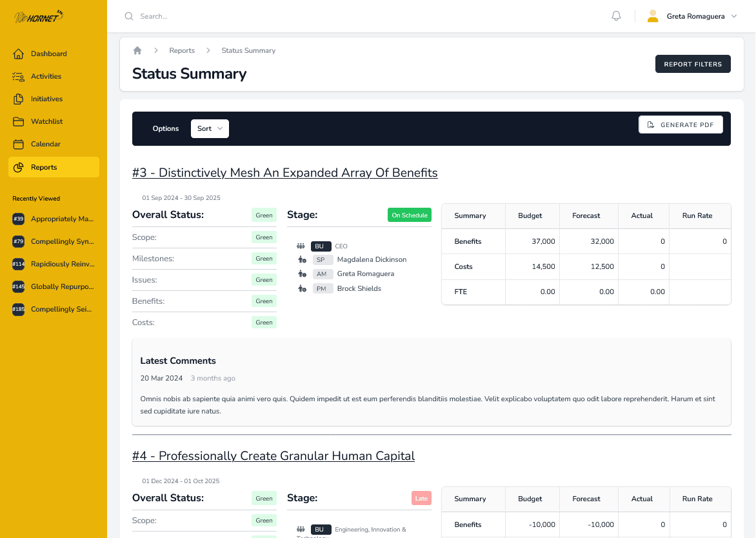Click the home icon in breadcrumb
The height and width of the screenshot is (538, 756).
tap(137, 50)
